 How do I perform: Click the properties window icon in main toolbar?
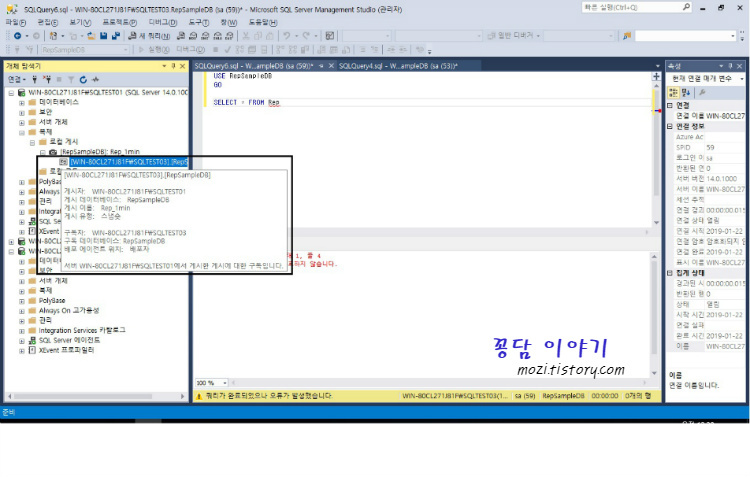pyautogui.click(x=330, y=36)
